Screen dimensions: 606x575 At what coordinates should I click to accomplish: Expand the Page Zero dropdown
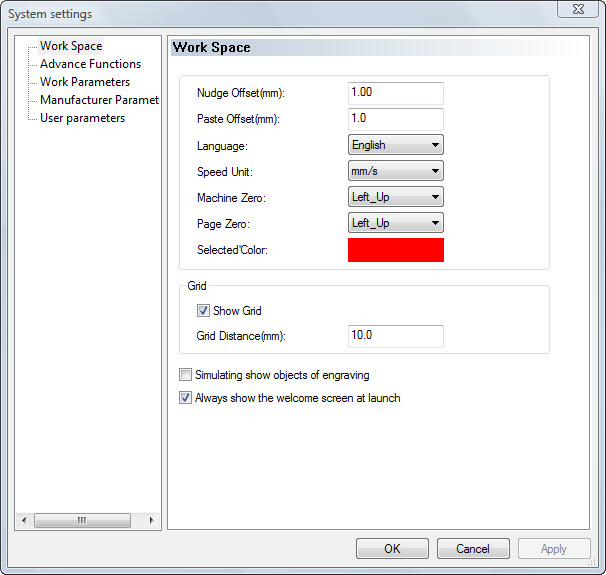point(396,223)
